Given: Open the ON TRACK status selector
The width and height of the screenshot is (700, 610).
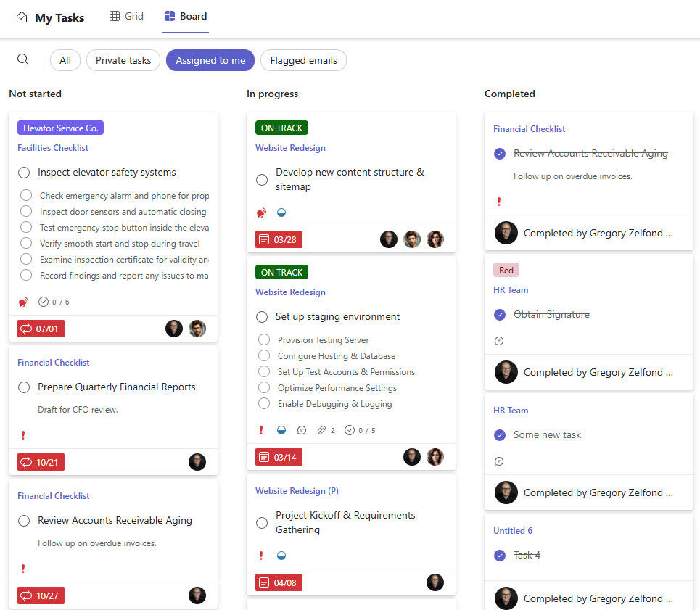Looking at the screenshot, I should point(281,127).
